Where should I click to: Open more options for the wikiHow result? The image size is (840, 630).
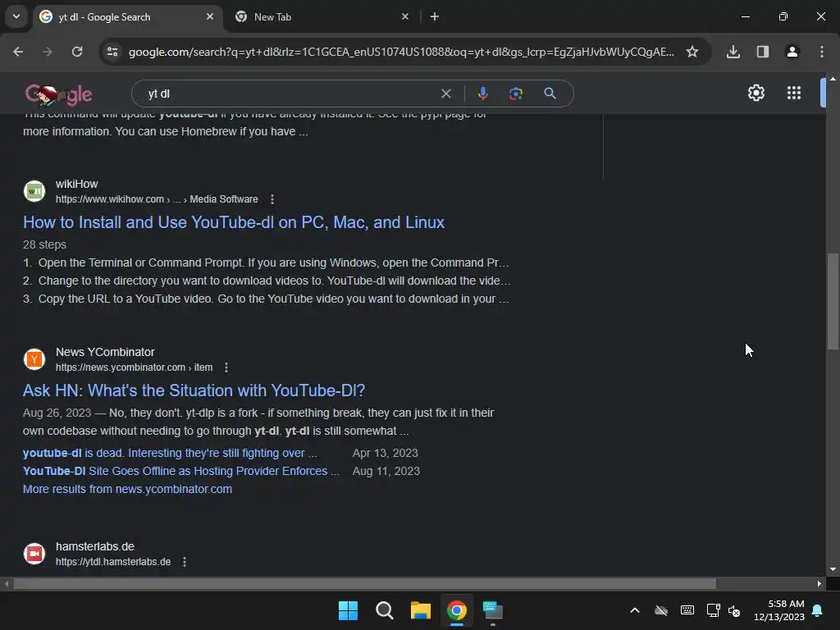click(272, 199)
